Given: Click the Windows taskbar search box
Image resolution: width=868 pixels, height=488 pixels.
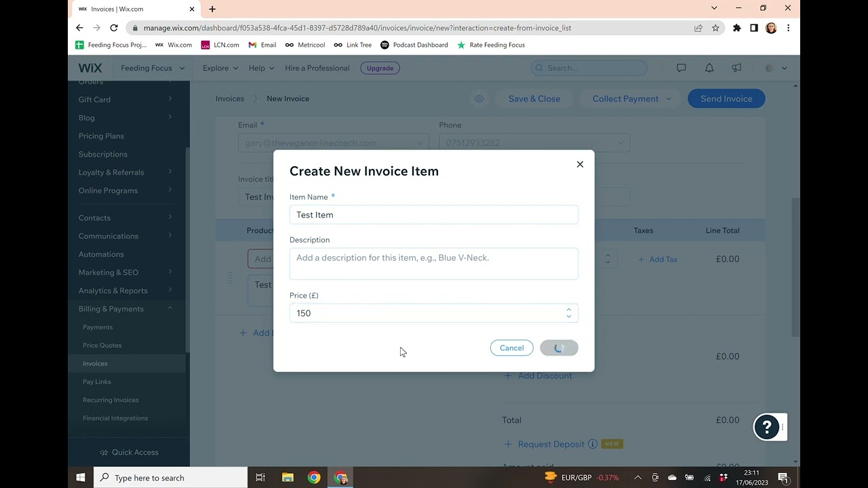Looking at the screenshot, I should point(171,478).
